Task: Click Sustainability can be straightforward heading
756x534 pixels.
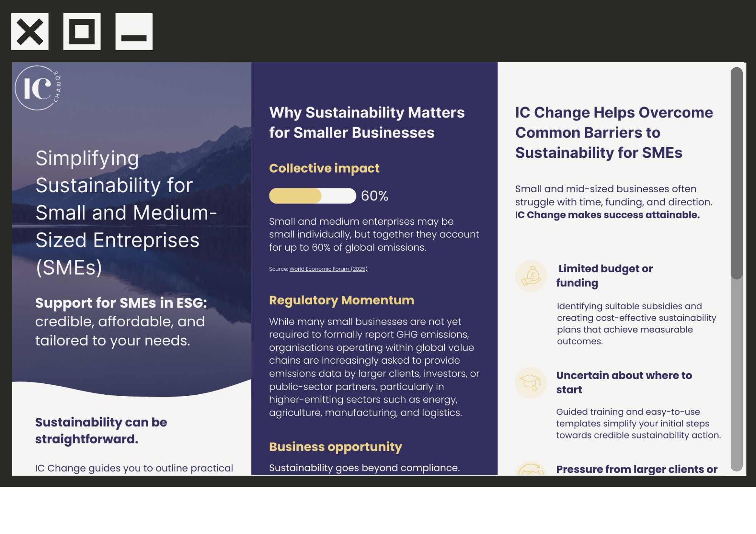Action: pos(101,431)
